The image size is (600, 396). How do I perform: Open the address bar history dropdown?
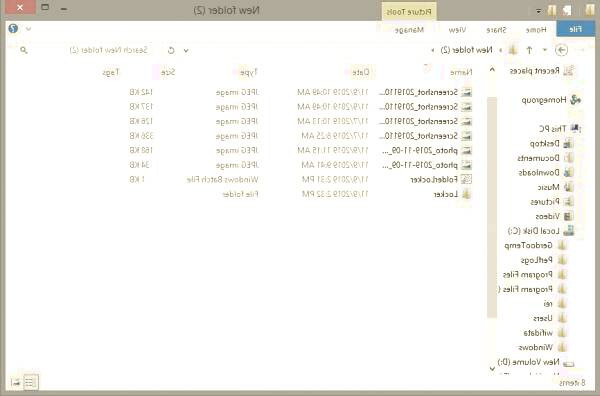(x=186, y=50)
